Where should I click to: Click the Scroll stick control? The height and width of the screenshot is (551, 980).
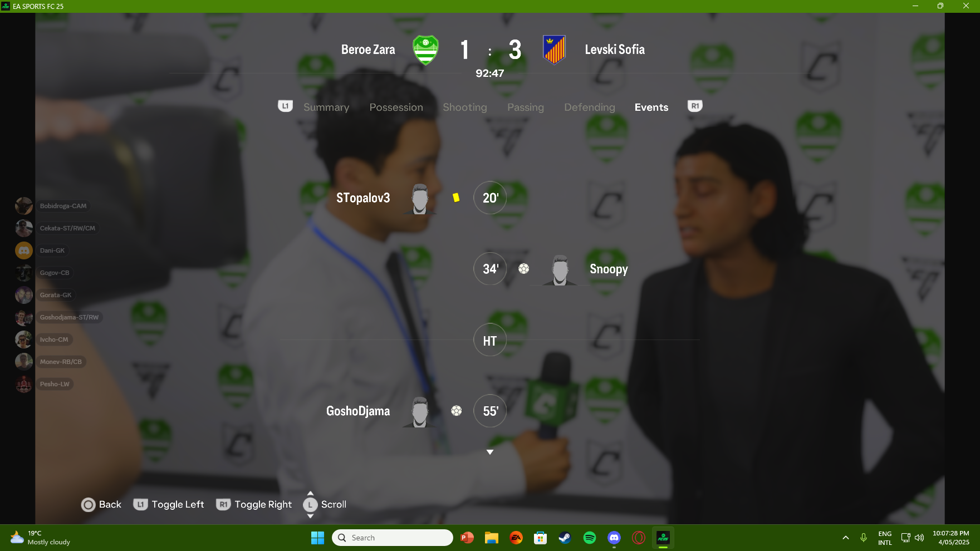pos(325,505)
